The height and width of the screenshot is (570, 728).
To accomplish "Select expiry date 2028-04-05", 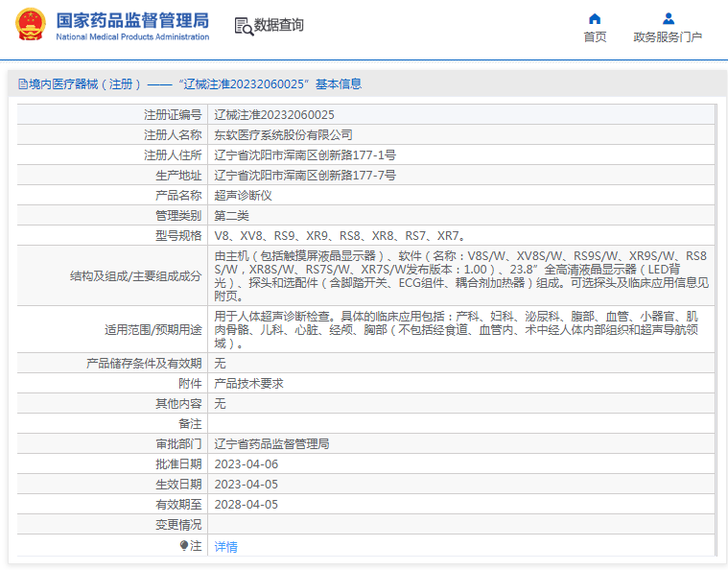I will coord(247,505).
